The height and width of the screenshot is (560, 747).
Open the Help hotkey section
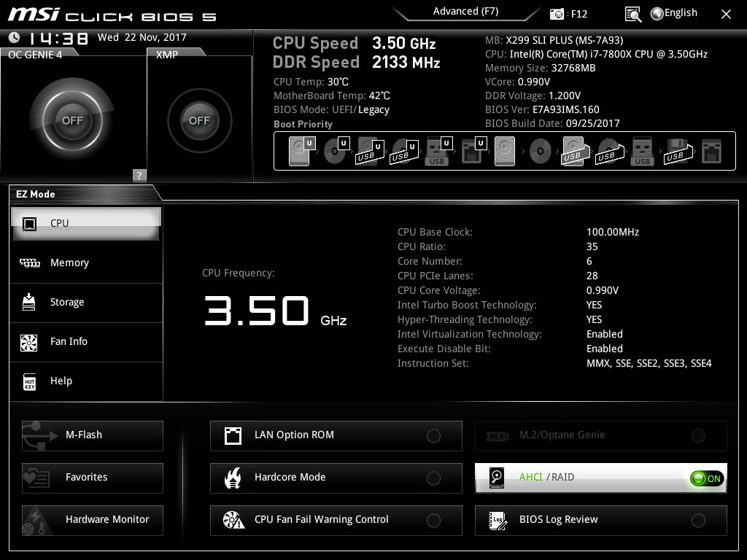[86, 381]
